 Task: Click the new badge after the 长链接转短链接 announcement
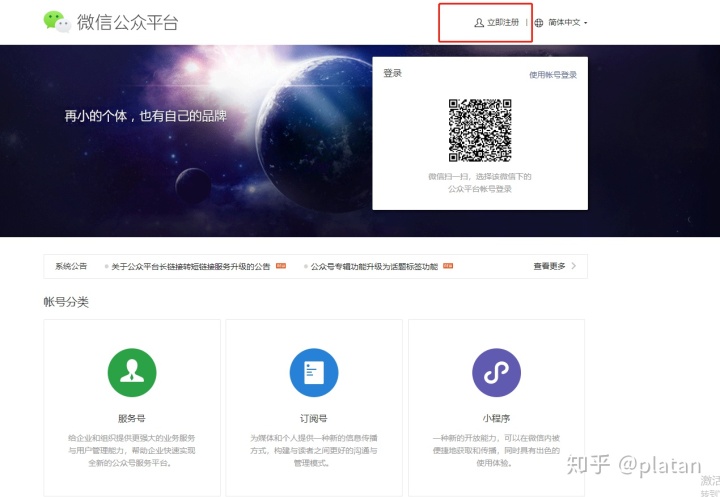[x=281, y=266]
